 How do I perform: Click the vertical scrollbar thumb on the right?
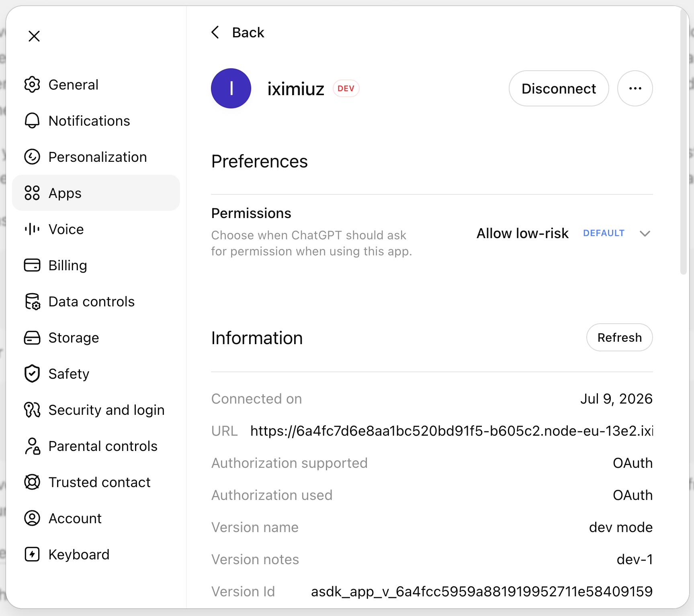(x=684, y=143)
